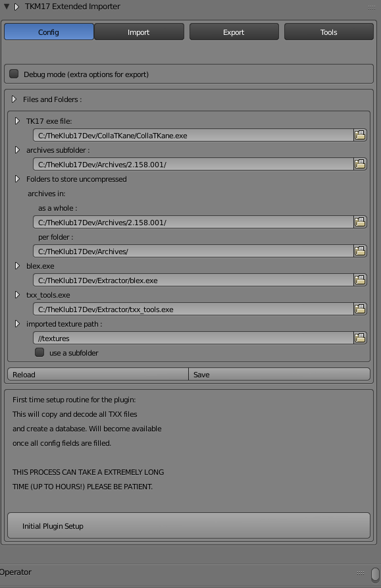Screen dimensions: 381x588
Task: Browse for the txx_tools.exe file
Action: click(360, 309)
